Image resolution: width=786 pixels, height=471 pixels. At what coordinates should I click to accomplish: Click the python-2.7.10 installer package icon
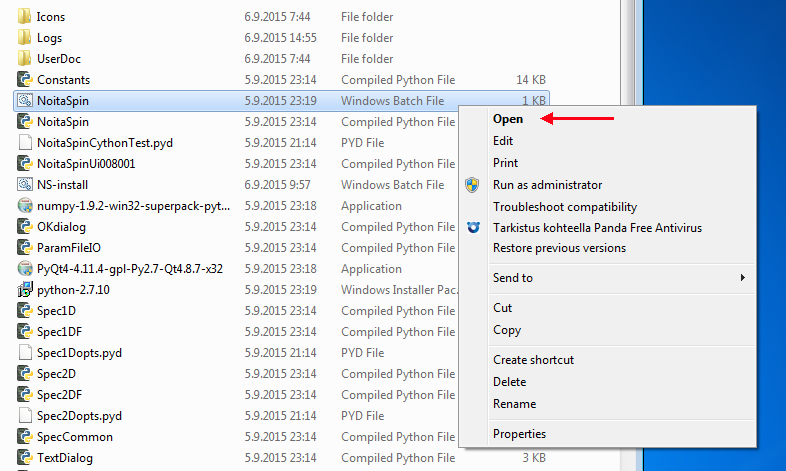[25, 290]
